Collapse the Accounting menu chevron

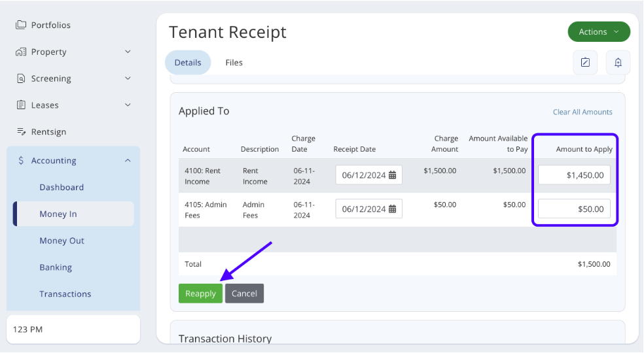tap(128, 161)
